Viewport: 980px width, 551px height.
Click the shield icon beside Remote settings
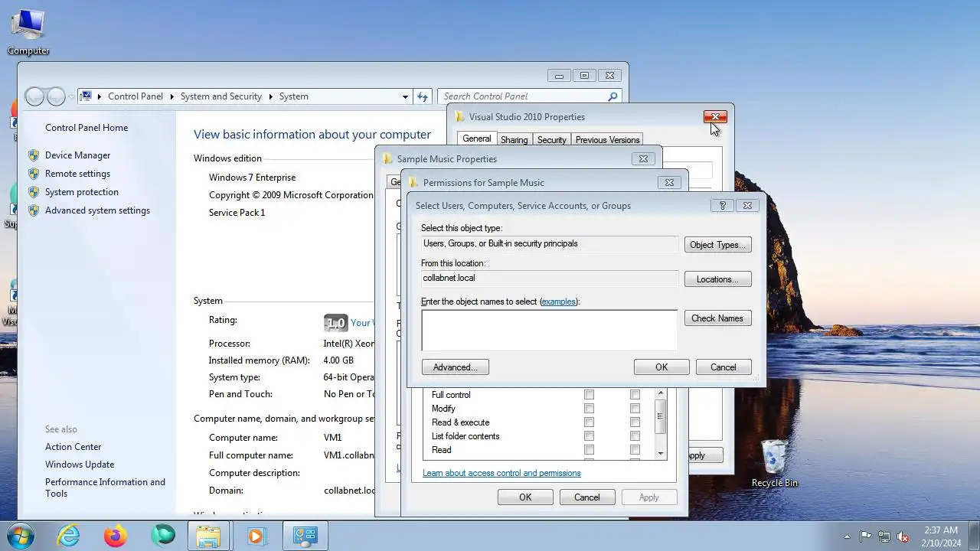point(34,174)
